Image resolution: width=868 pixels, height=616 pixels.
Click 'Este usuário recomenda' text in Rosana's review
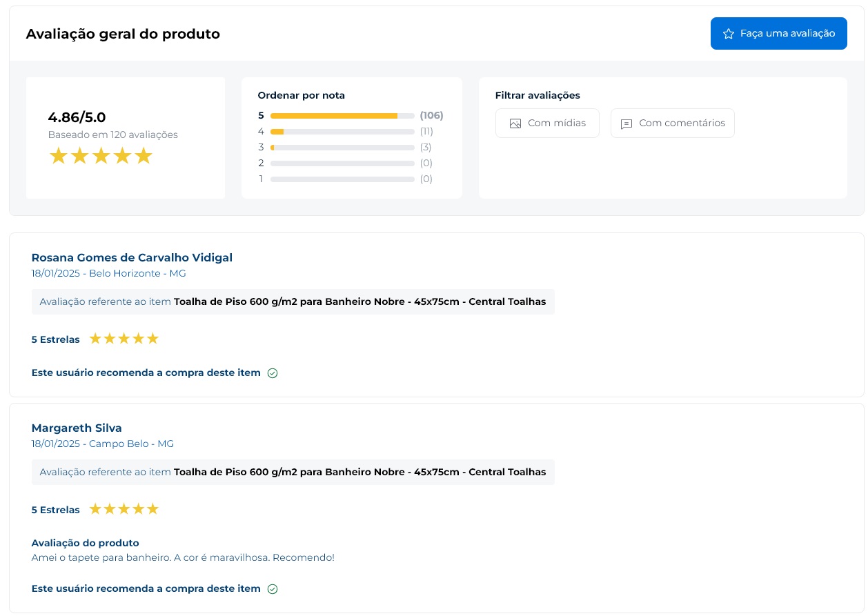click(x=146, y=372)
